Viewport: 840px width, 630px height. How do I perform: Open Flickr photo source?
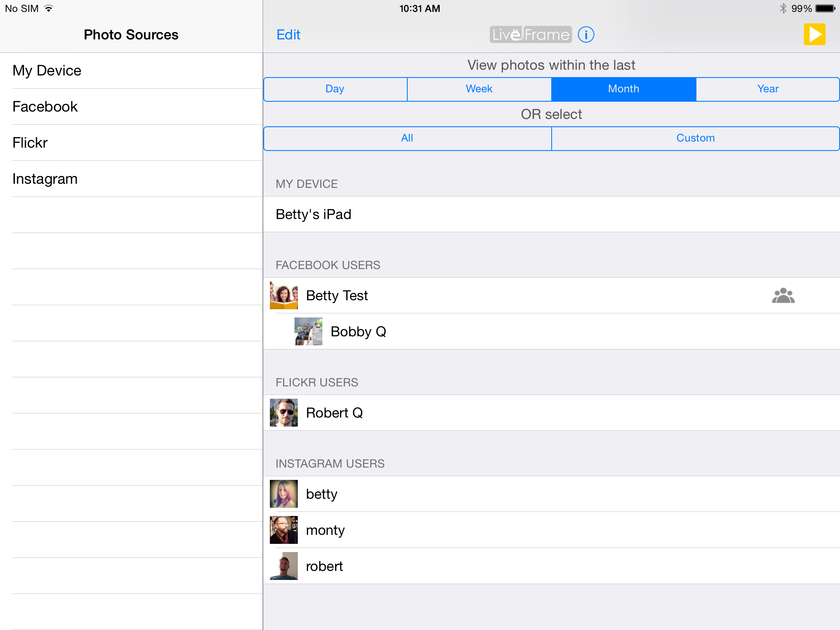(x=131, y=143)
